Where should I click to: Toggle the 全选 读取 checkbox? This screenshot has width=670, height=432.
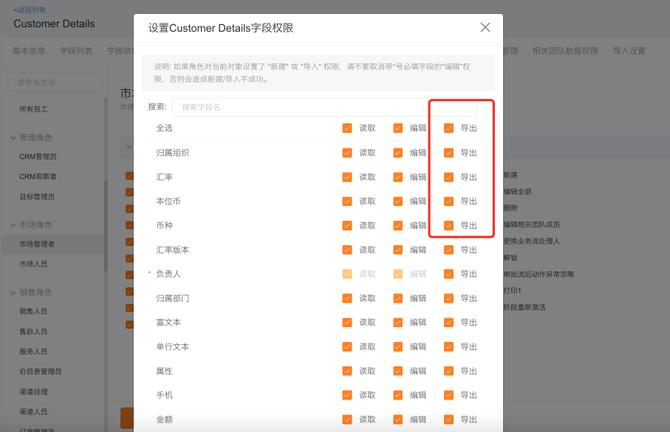(347, 128)
